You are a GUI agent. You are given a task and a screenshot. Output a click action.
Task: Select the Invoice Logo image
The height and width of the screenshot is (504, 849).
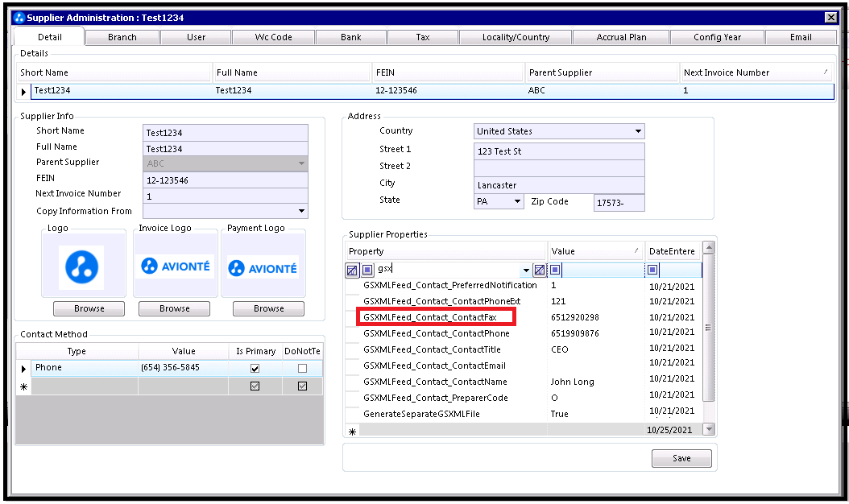tap(175, 266)
